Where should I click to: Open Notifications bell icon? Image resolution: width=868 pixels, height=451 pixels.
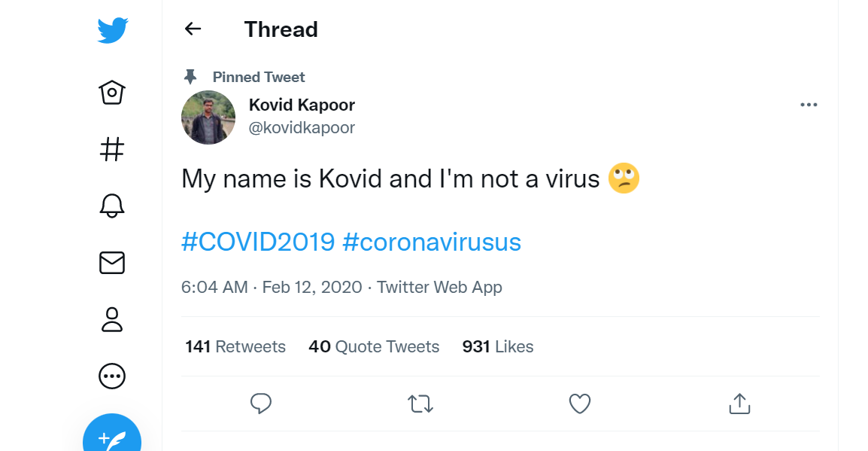pyautogui.click(x=112, y=206)
